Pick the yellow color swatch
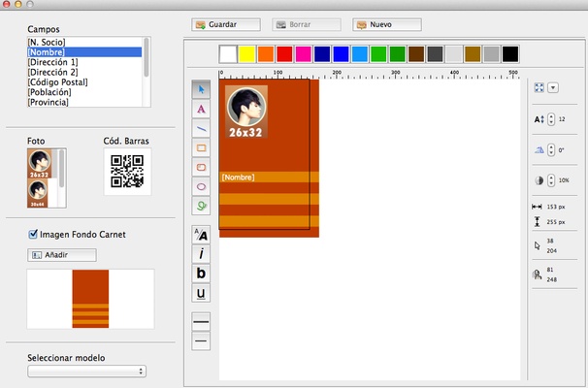This screenshot has height=388, width=588. pyautogui.click(x=246, y=54)
